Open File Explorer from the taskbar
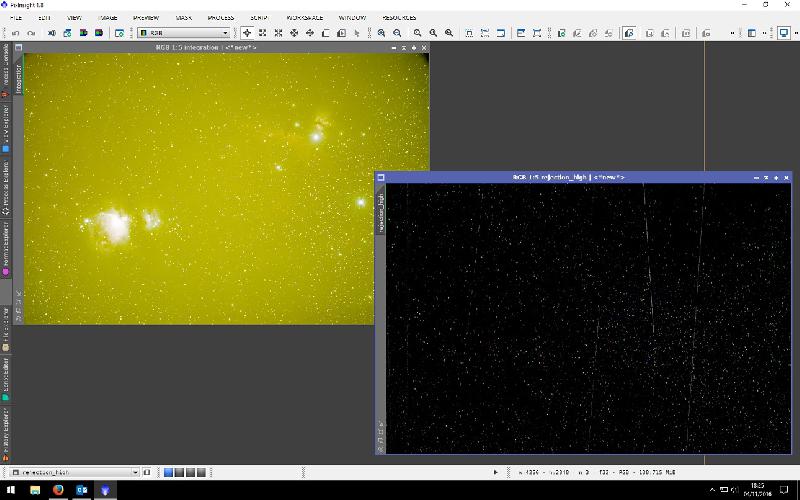The height and width of the screenshot is (500, 800). point(35,490)
